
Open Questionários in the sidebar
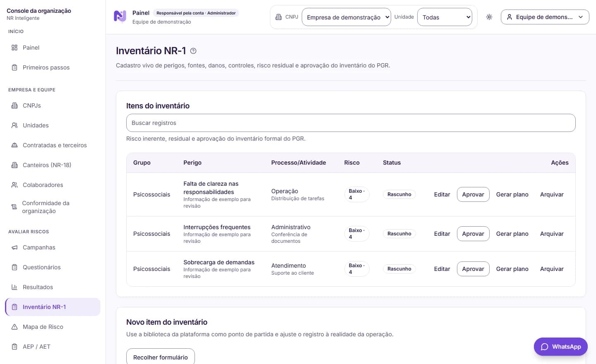(53, 267)
